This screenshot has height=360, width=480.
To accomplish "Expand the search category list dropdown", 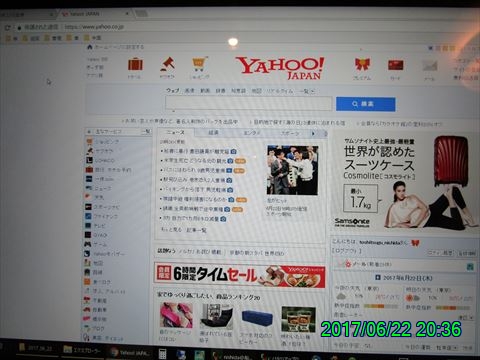I will coord(307,91).
